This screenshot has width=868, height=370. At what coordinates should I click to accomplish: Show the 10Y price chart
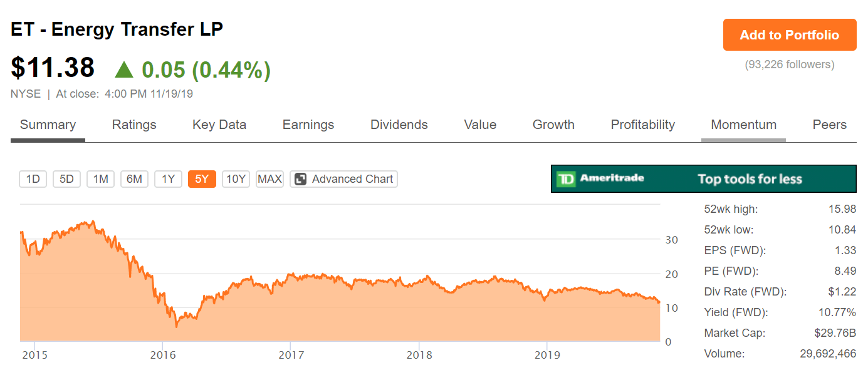pos(236,178)
